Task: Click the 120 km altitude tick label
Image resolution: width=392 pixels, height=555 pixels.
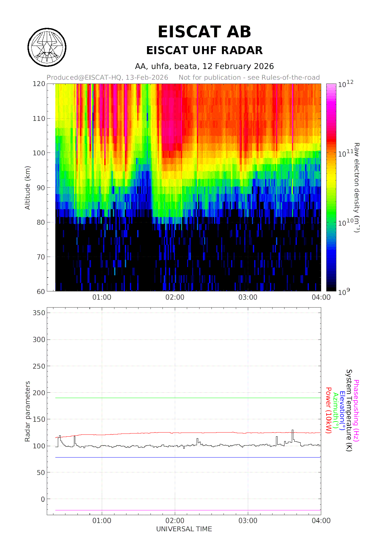Action: coord(39,84)
